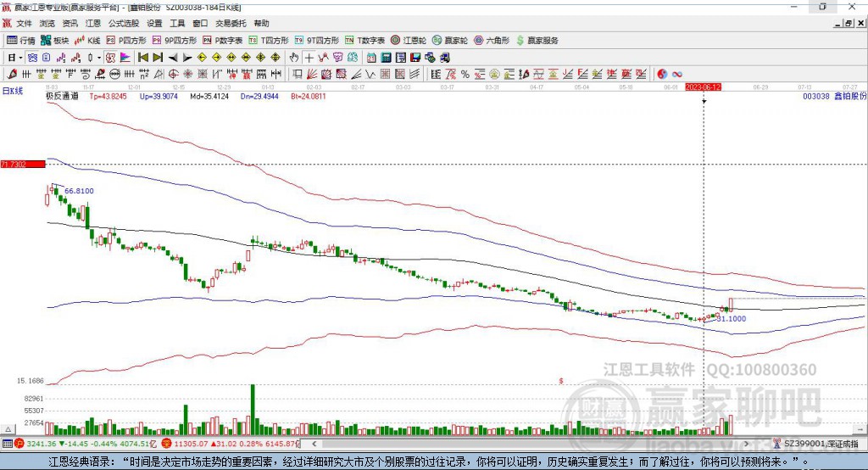Jump to first bar with the green arrow
Viewport: 868px width, 470px height.
pos(142,58)
